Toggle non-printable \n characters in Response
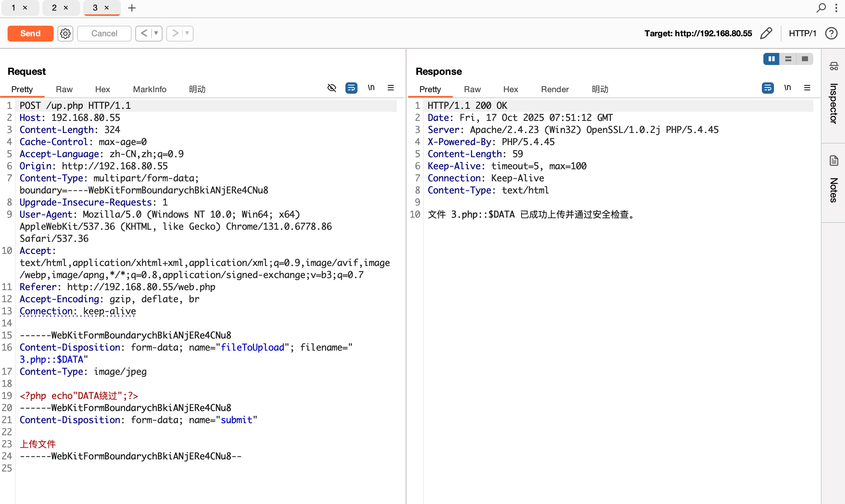845x504 pixels. (x=788, y=88)
